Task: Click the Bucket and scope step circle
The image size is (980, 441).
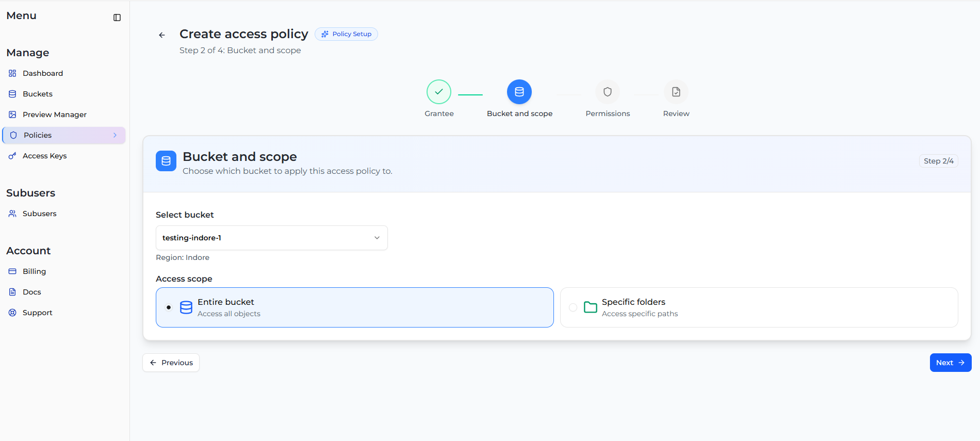Action: [x=519, y=92]
